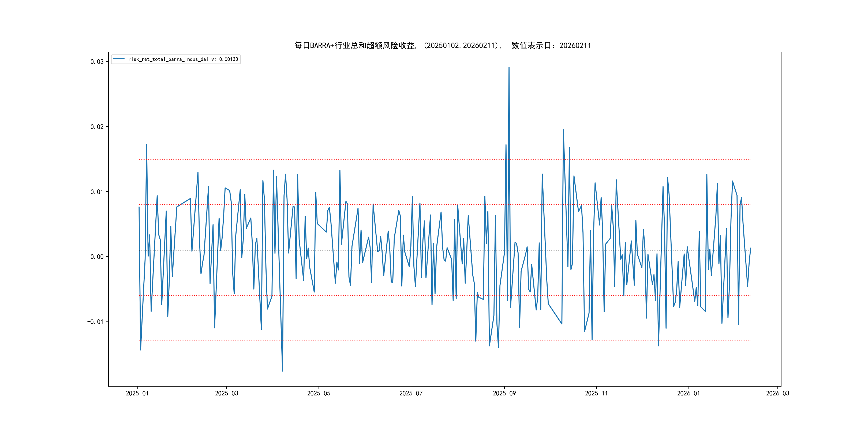Click the lowest trough tip in April 2025
Screen dimensions: 868x434
pos(282,371)
